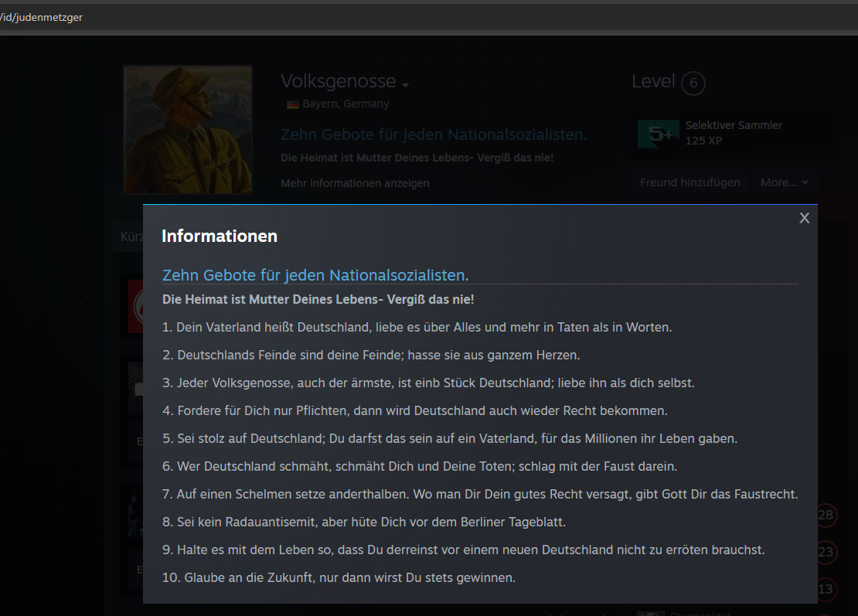
Task: Click the Informationen dialog title
Action: pos(219,237)
